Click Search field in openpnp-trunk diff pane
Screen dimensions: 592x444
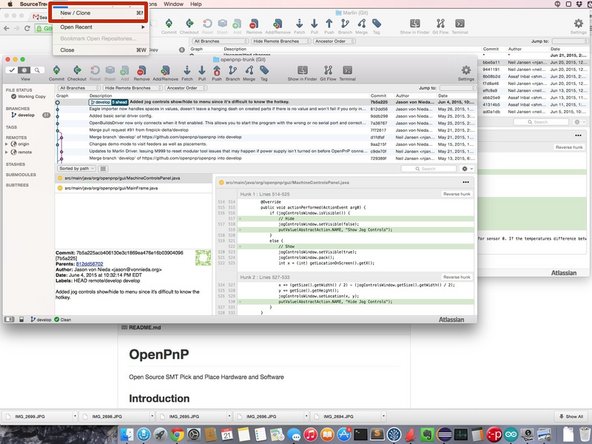tap(429, 169)
